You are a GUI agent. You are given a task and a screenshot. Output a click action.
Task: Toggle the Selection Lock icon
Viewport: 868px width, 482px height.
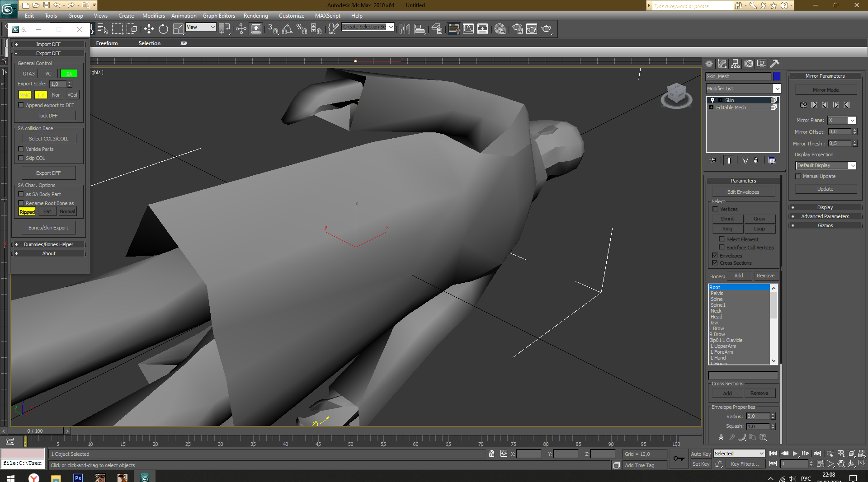[x=491, y=454]
